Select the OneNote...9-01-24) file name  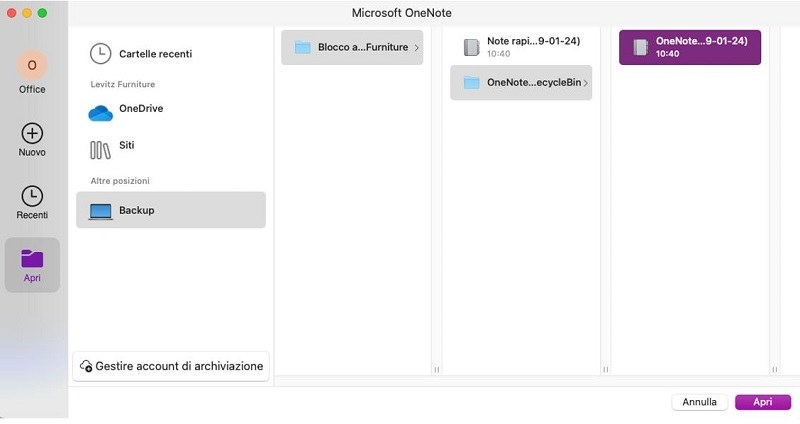click(x=702, y=41)
